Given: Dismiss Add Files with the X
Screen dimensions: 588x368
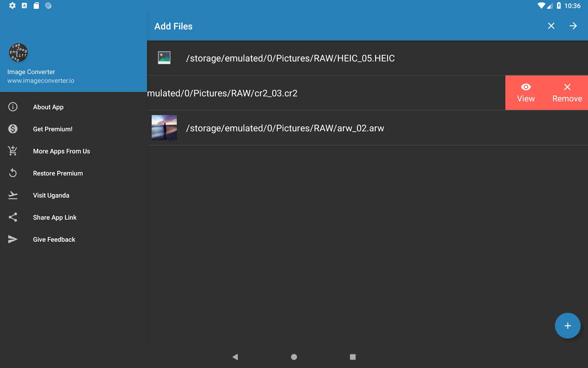Looking at the screenshot, I should tap(551, 26).
